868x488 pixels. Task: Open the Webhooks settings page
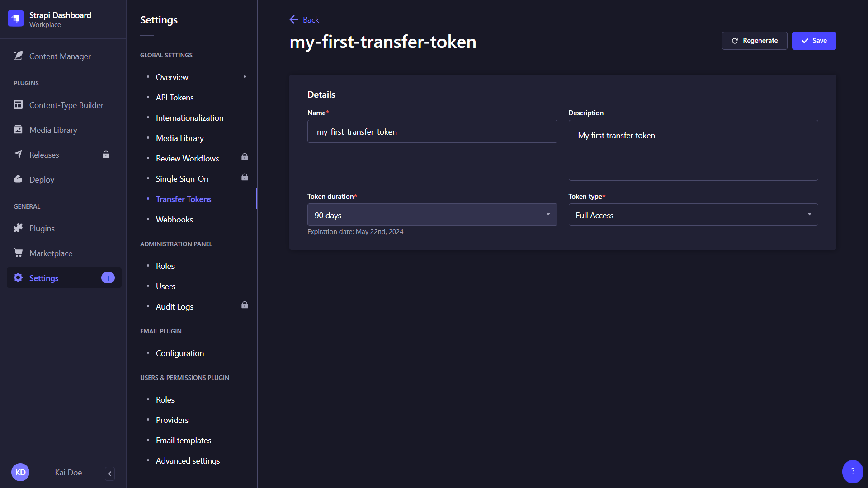tap(175, 219)
